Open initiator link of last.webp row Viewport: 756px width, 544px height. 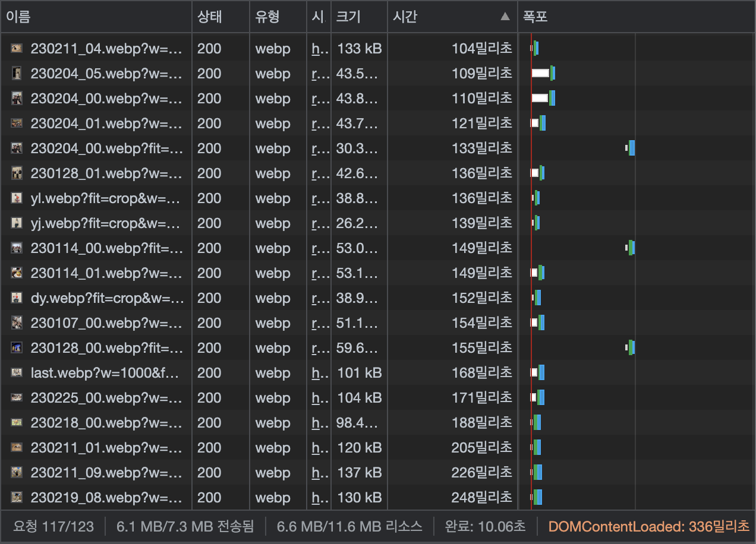point(320,373)
